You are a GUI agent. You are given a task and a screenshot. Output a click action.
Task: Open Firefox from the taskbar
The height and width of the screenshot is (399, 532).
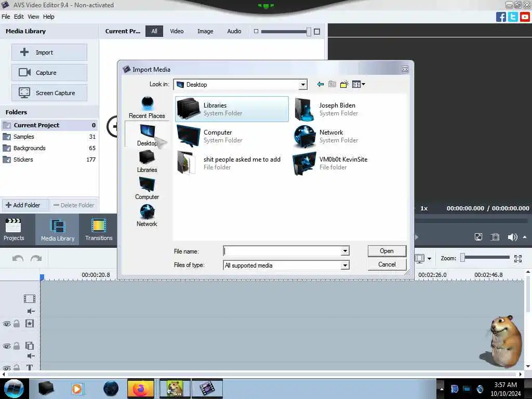coord(141,389)
